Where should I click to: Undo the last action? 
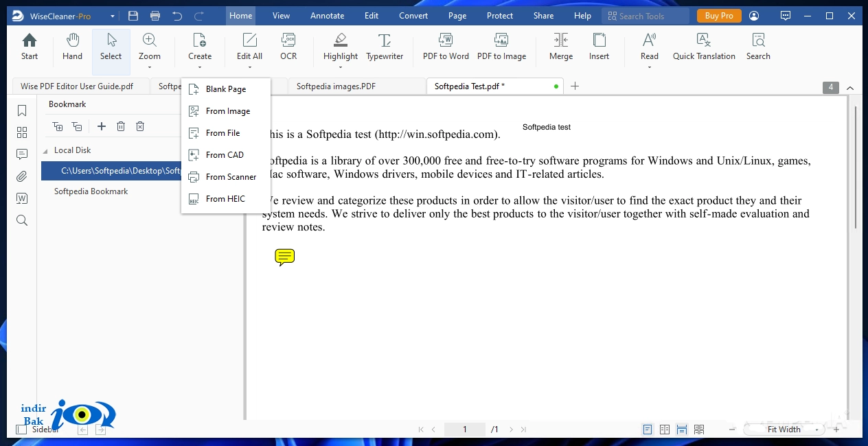[x=177, y=16]
